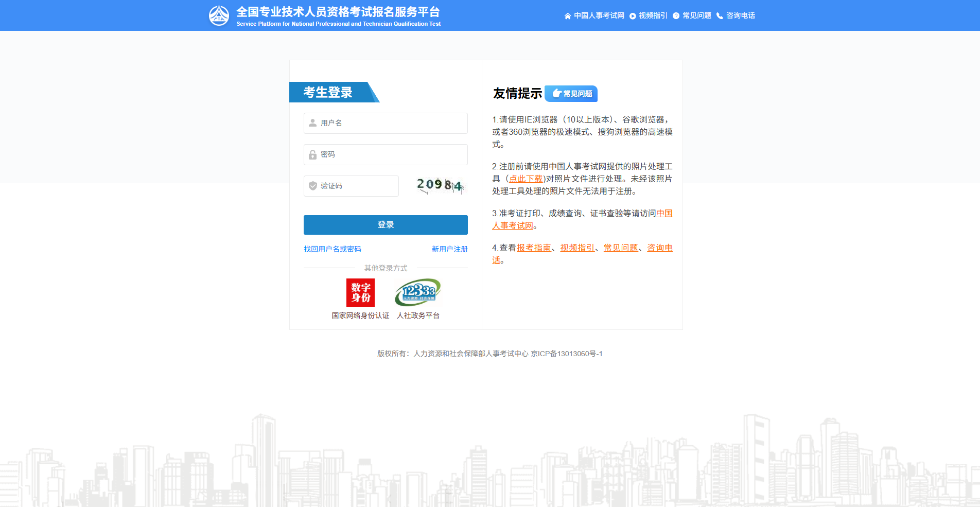Image resolution: width=980 pixels, height=507 pixels.
Task: Click the 验证码 verification code input field
Action: 355,186
